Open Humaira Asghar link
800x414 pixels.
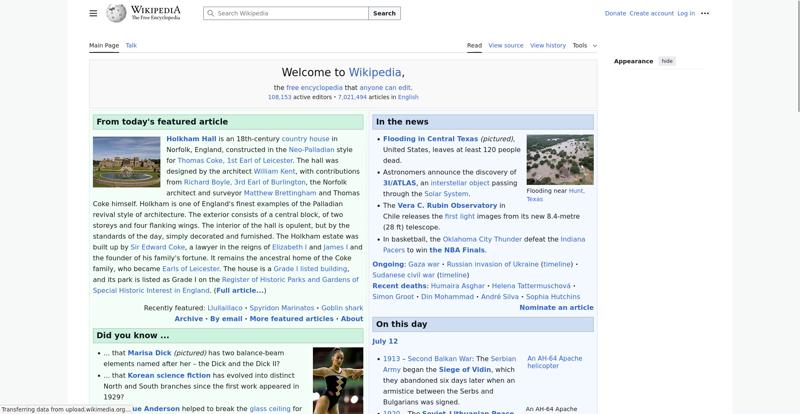(457, 286)
